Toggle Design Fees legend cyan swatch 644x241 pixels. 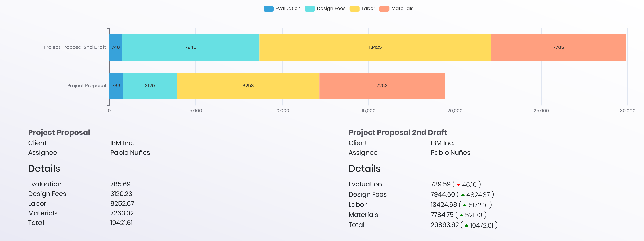[310, 9]
